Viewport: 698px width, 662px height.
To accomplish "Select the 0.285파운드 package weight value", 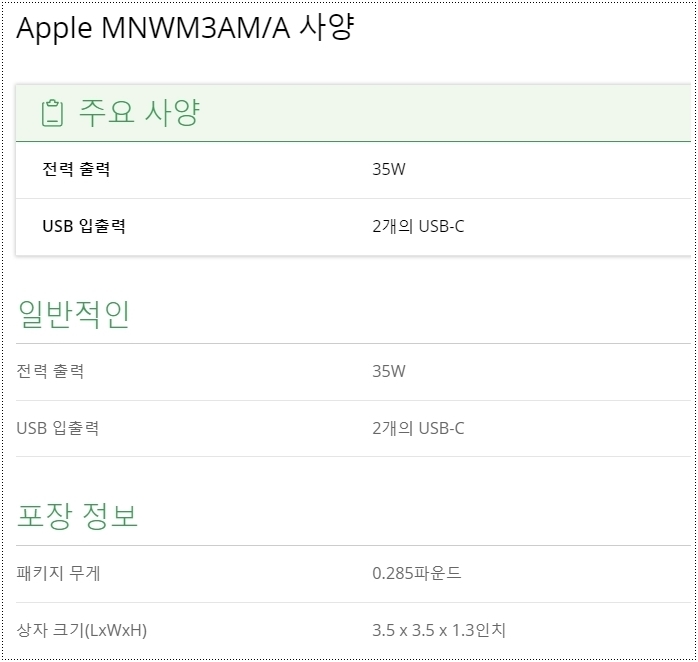I will click(416, 573).
